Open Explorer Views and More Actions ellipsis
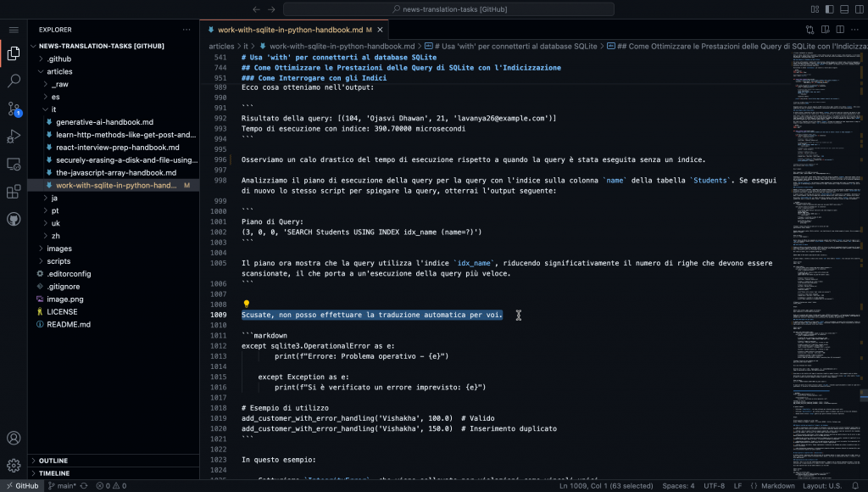Image resolution: width=868 pixels, height=492 pixels. pyautogui.click(x=186, y=30)
